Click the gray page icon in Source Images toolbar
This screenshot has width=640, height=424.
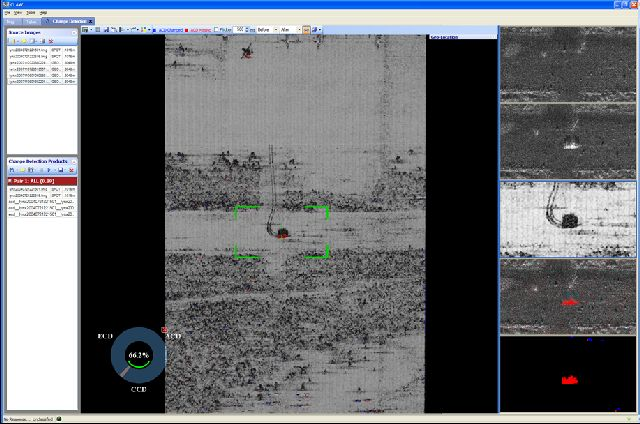click(42, 41)
